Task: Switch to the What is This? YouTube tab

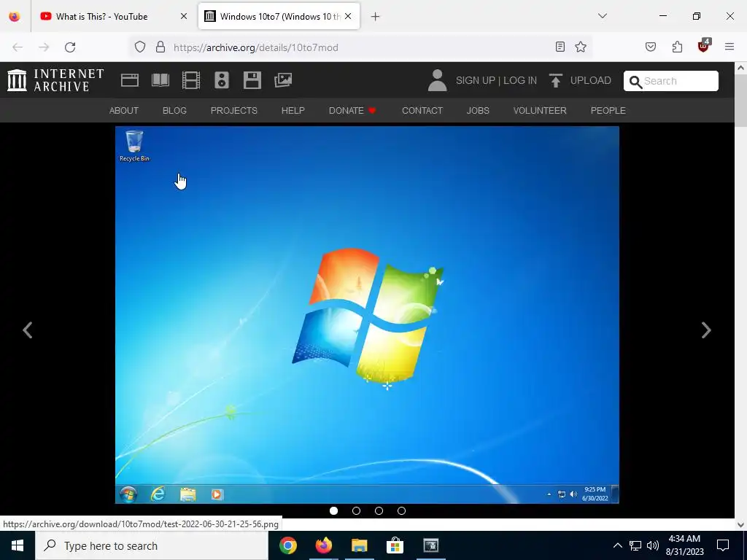Action: (101, 16)
